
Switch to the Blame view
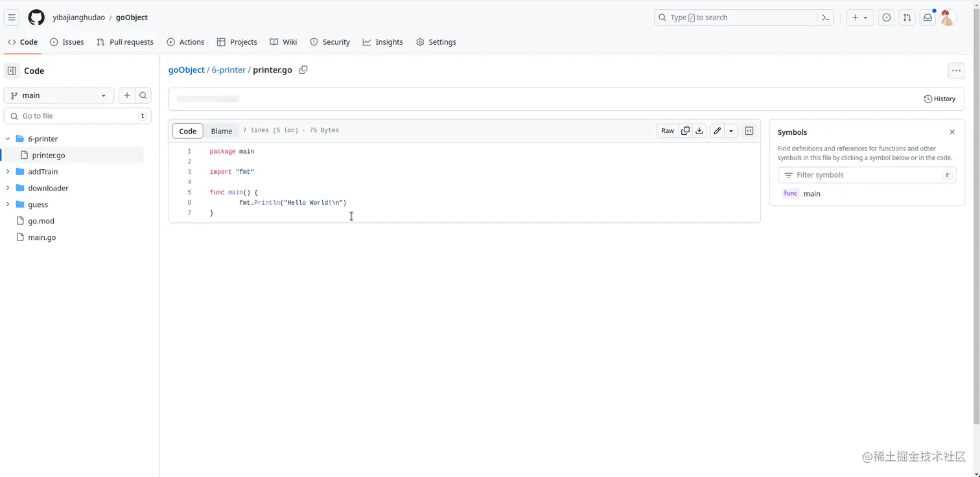222,131
